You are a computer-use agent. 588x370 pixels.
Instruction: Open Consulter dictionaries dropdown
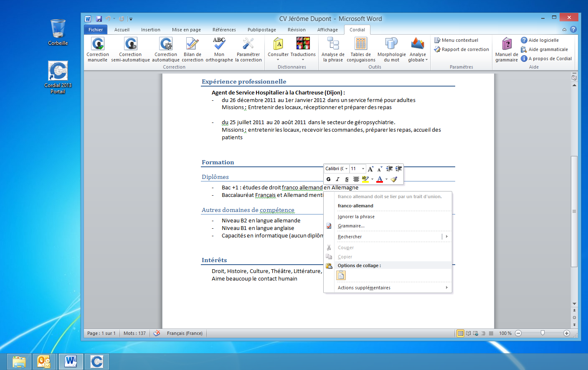[278, 50]
